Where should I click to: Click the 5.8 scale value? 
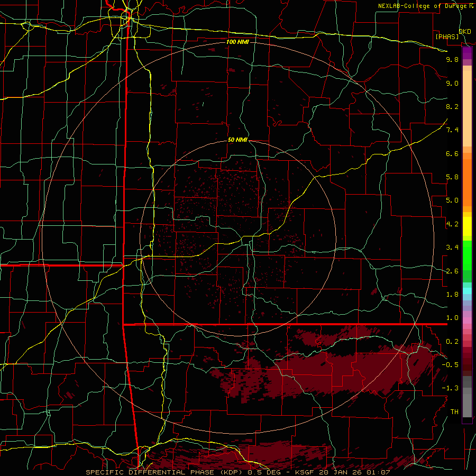coord(452,177)
